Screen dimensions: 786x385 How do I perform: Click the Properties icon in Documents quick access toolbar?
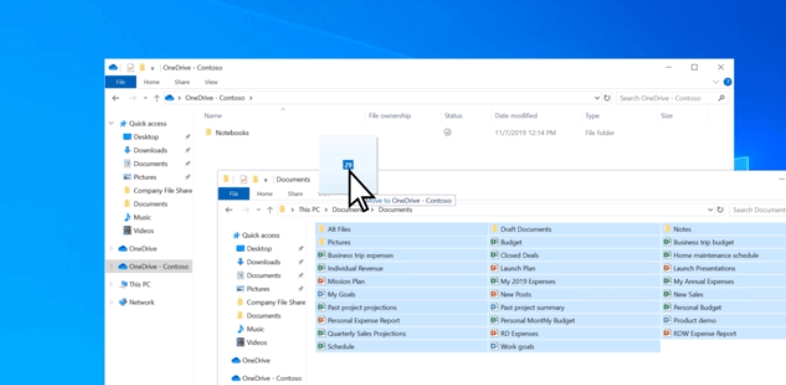pyautogui.click(x=244, y=179)
